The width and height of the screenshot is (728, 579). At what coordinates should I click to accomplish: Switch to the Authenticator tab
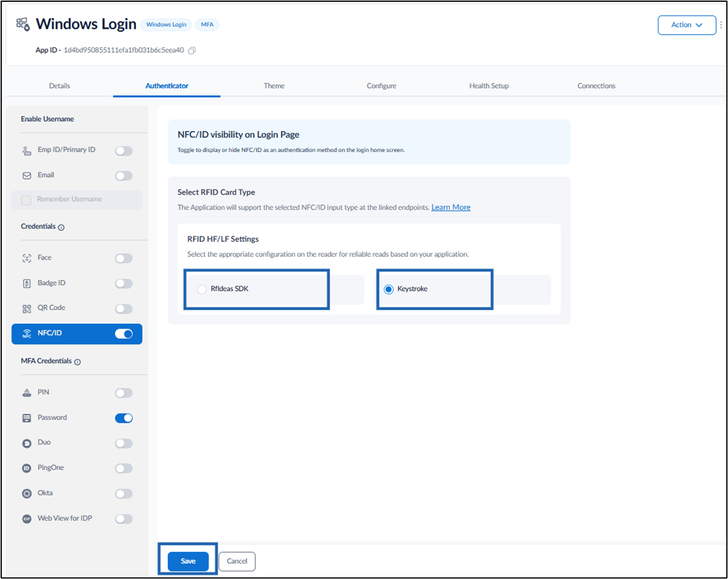167,86
